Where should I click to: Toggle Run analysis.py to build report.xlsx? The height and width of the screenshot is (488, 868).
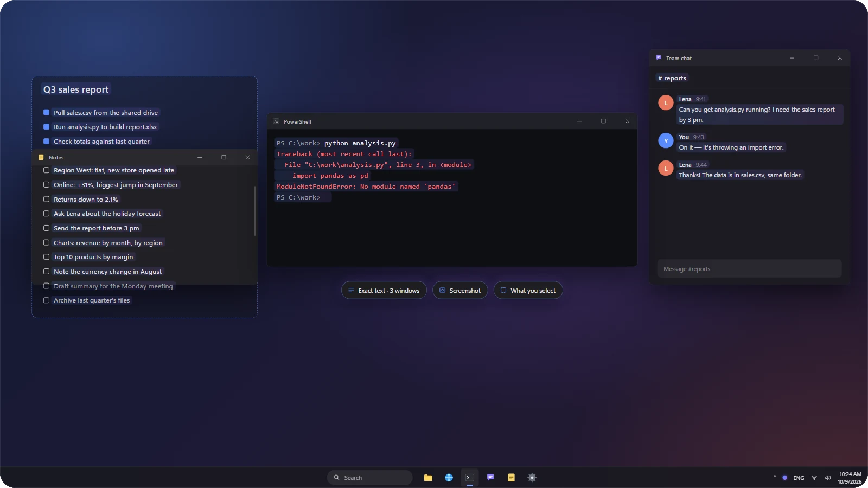pyautogui.click(x=46, y=127)
